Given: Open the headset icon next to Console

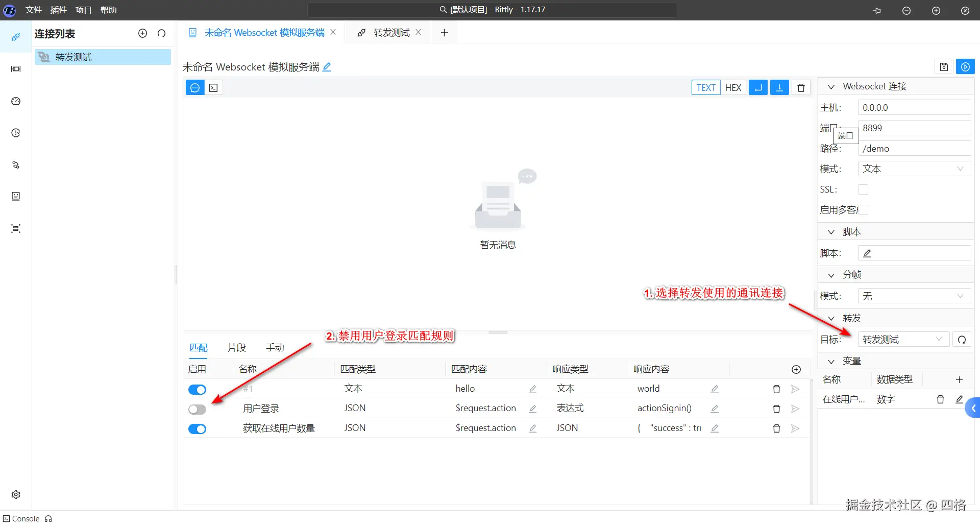Looking at the screenshot, I should point(48,519).
